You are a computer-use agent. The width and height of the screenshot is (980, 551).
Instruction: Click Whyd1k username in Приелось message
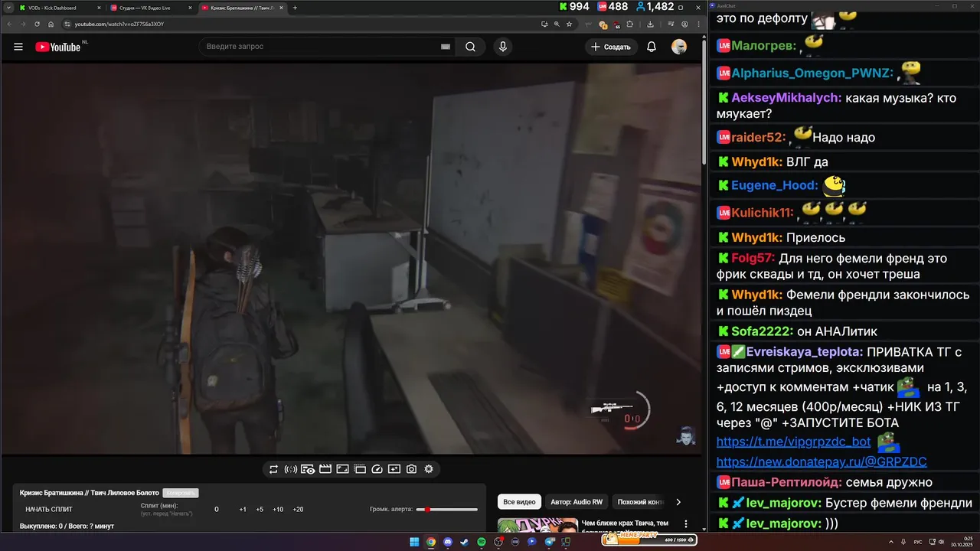(756, 238)
